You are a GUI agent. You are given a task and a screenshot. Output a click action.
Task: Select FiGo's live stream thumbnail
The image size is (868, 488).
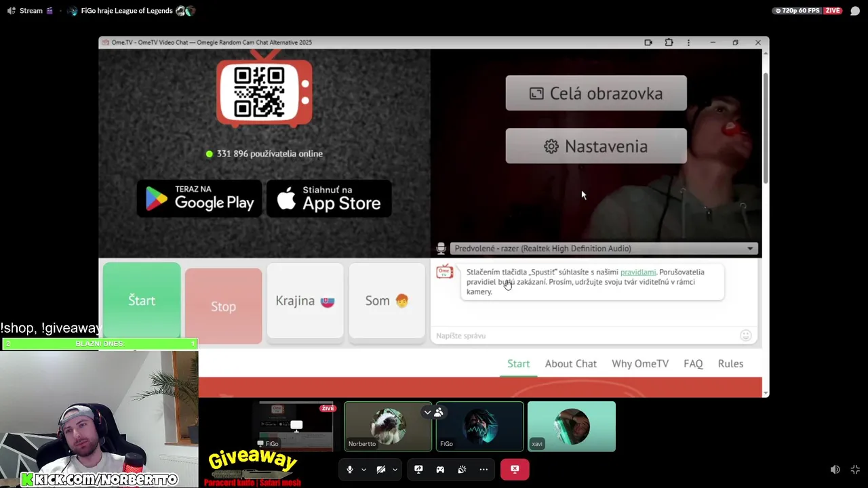click(x=296, y=426)
